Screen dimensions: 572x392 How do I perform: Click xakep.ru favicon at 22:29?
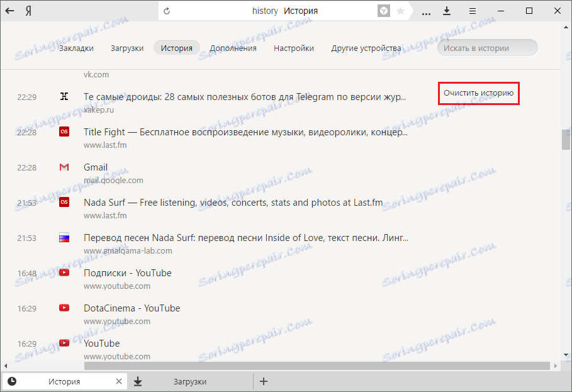(x=64, y=96)
